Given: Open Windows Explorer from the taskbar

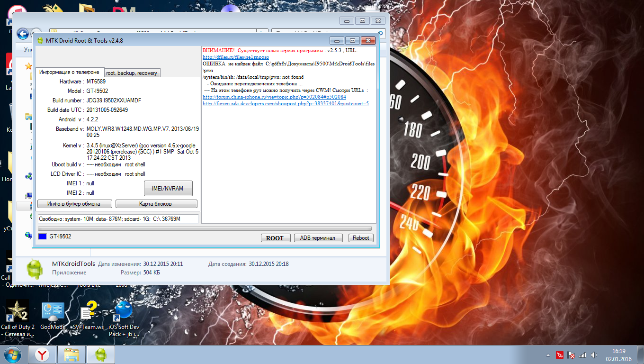Looking at the screenshot, I should click(x=72, y=355).
